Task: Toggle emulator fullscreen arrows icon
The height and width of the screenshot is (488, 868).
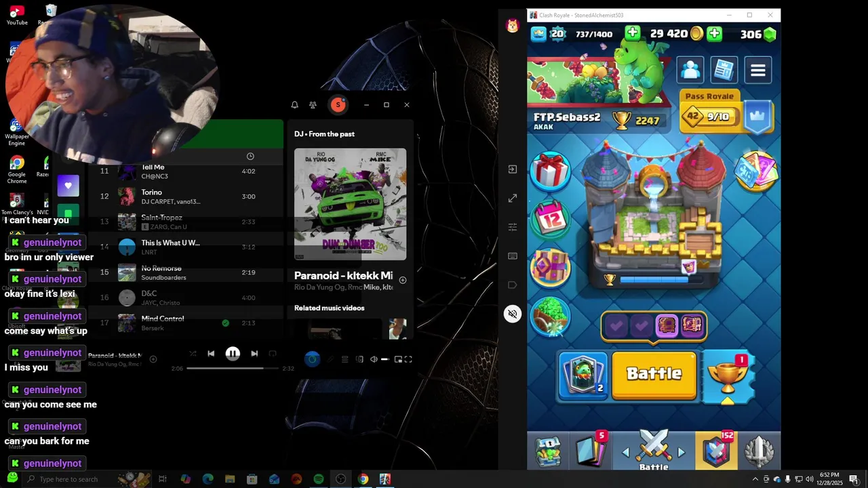Action: pyautogui.click(x=513, y=198)
